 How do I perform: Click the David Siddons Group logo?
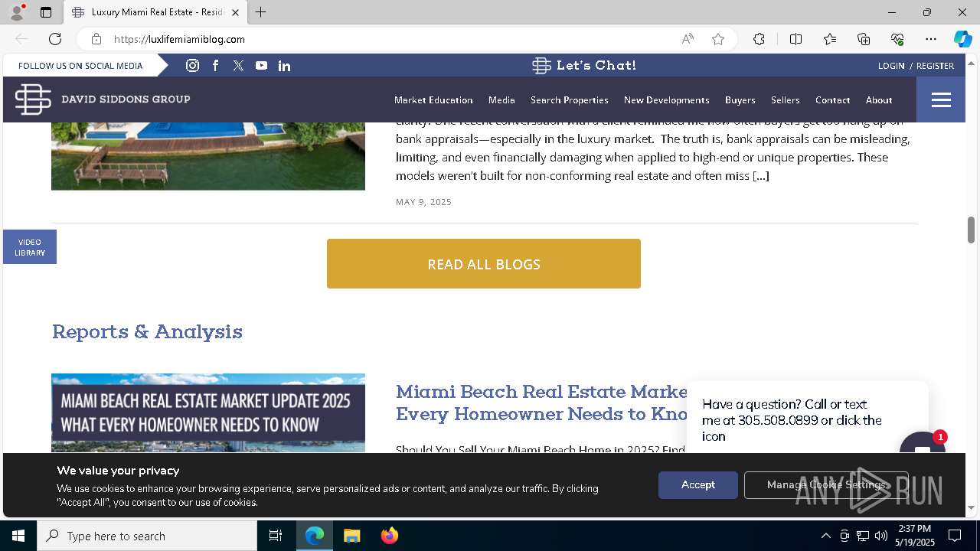point(103,99)
